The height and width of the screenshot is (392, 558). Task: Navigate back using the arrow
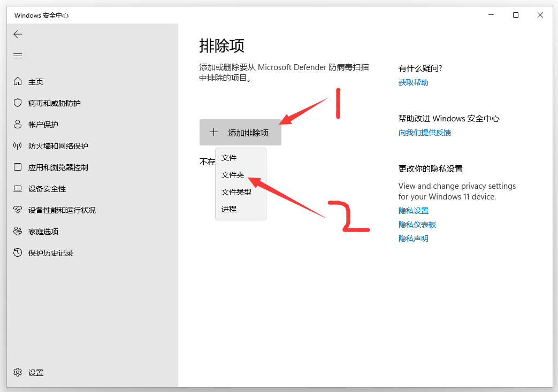(x=18, y=34)
